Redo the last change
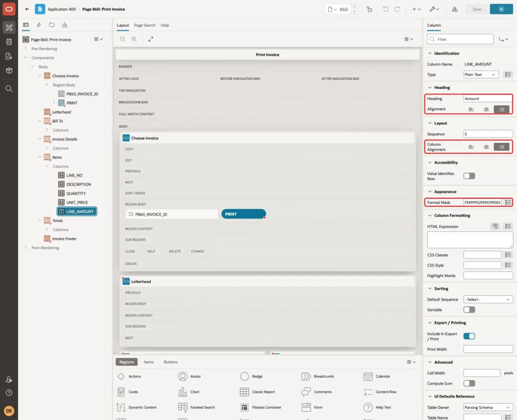Viewport: 517px width, 420px height. coord(397,9)
